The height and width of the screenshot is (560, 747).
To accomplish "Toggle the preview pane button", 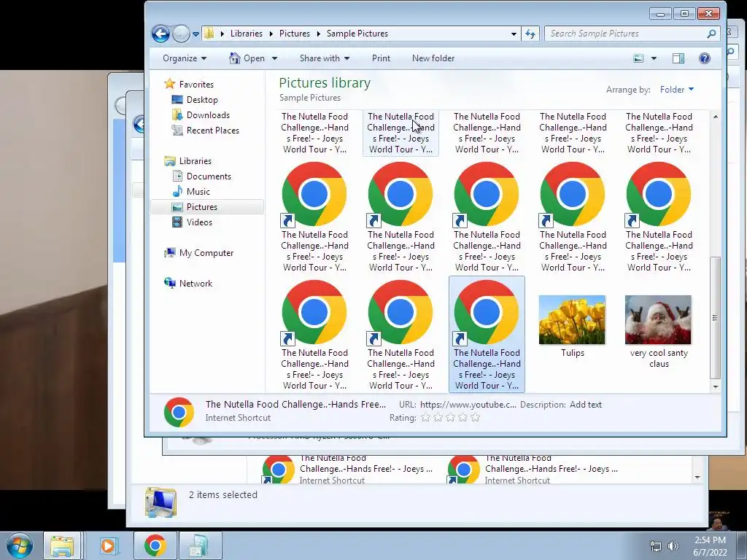I will point(678,58).
